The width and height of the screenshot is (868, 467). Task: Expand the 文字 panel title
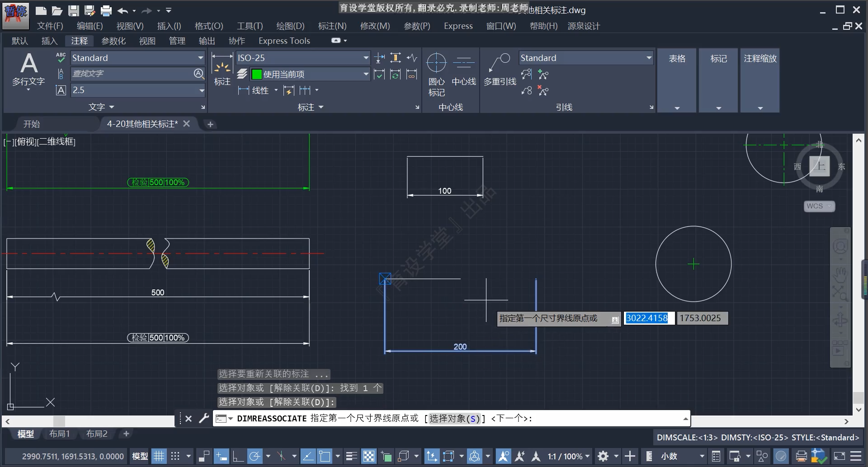101,107
